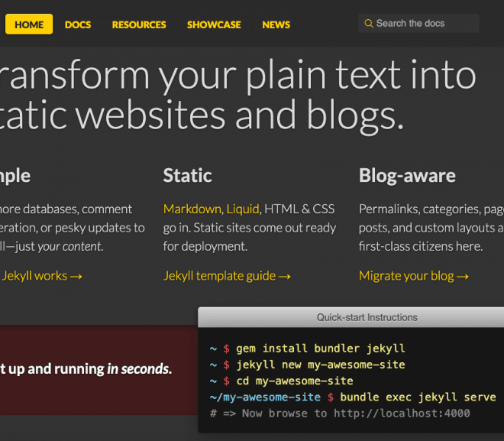Click the bundle exec jekyll serve command

coord(418,397)
